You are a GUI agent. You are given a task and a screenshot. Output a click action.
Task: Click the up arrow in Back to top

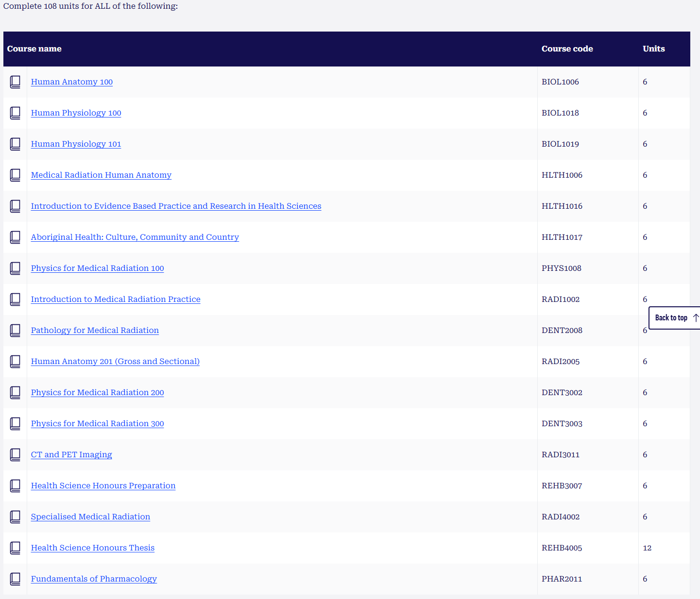pyautogui.click(x=696, y=318)
